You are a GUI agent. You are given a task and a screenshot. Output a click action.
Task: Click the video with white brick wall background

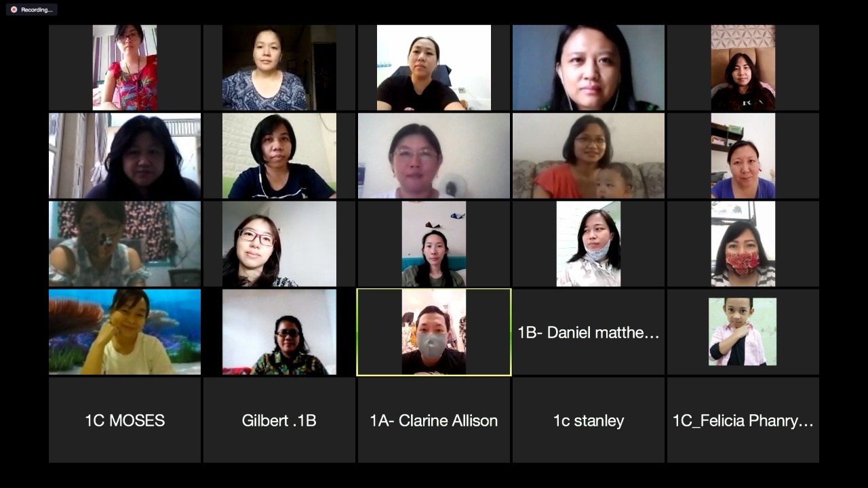click(x=279, y=156)
